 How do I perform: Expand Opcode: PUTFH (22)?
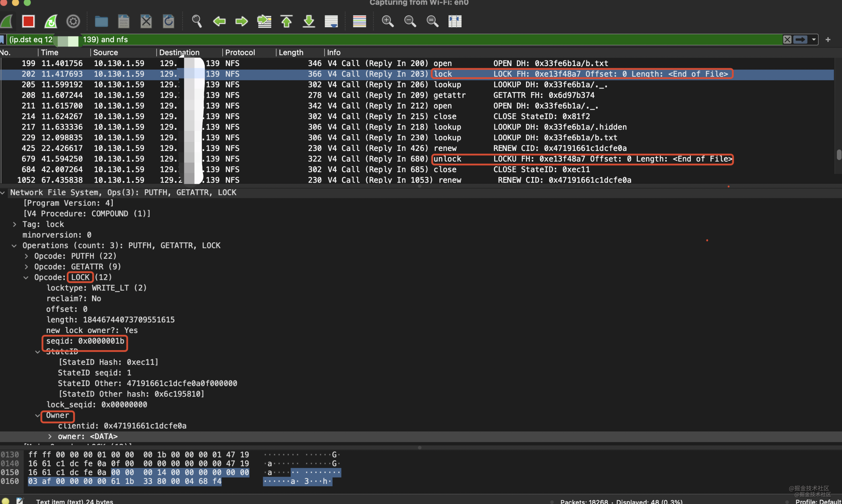point(27,257)
